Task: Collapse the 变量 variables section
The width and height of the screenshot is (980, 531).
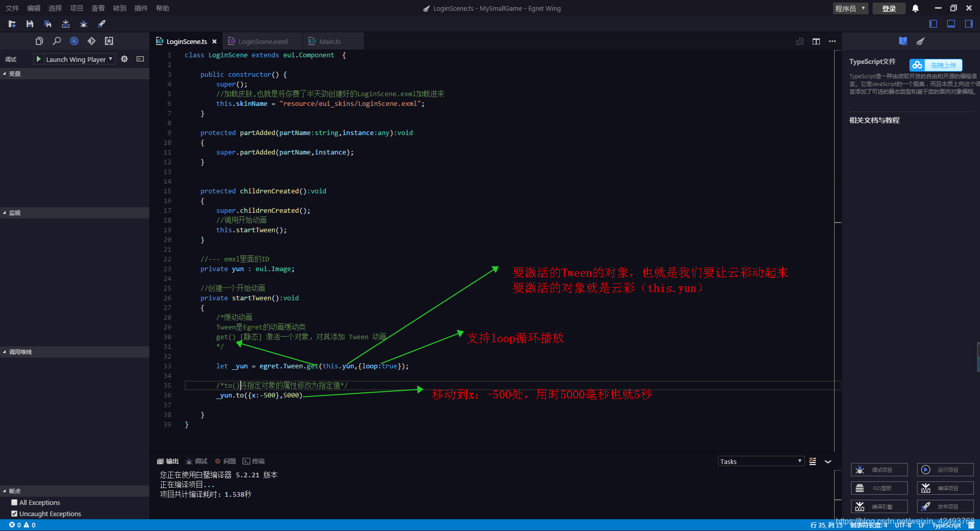Action: (74, 74)
